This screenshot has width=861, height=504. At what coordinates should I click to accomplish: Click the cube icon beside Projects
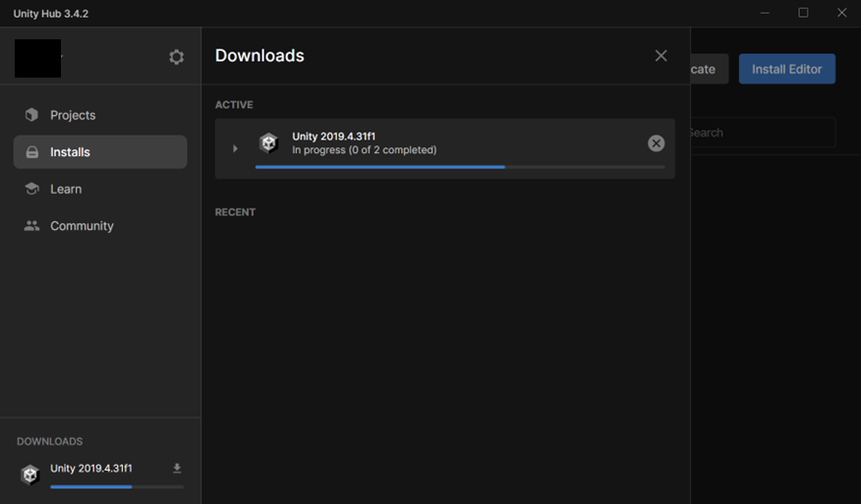pos(31,115)
